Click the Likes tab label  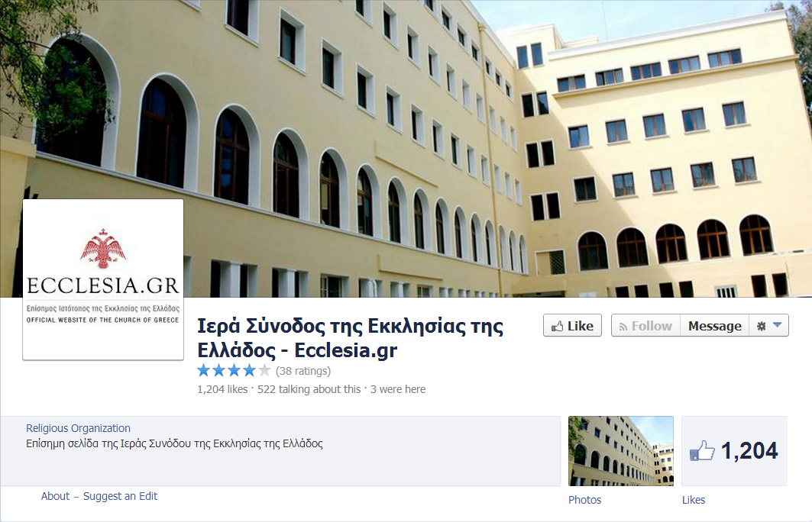[694, 500]
